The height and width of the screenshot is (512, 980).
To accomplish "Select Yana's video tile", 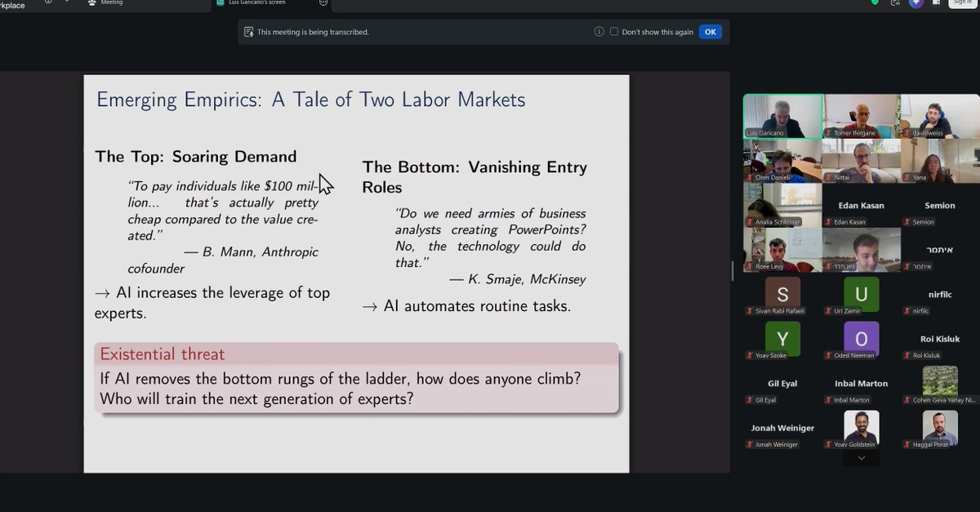I will coord(940,161).
